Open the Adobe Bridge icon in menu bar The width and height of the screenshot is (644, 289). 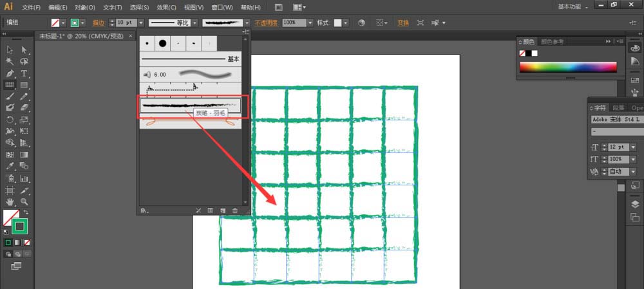pos(279,7)
